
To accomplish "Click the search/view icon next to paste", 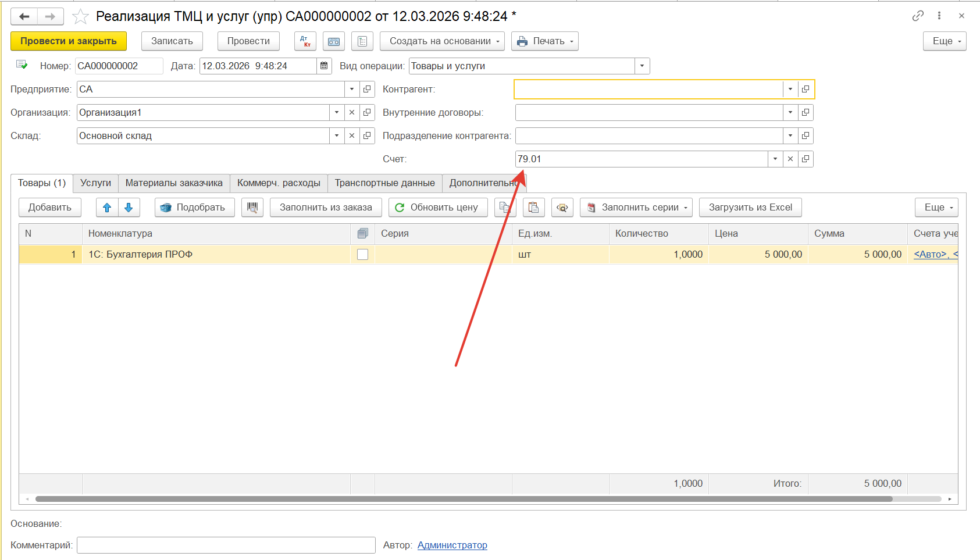I will (562, 208).
